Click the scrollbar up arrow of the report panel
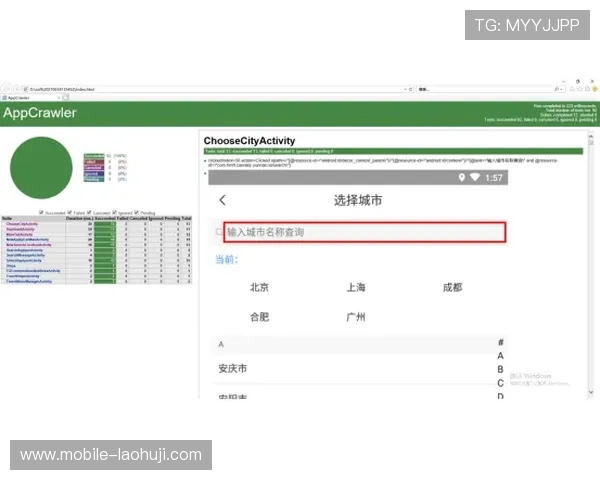This screenshot has width=600, height=480. (x=591, y=136)
